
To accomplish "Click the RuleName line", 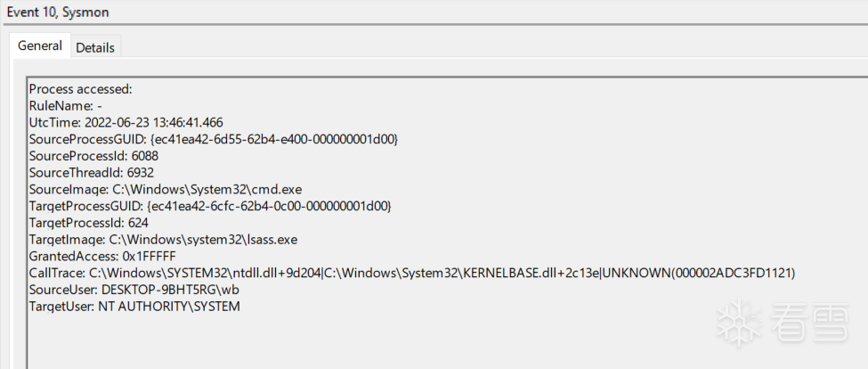I will click(65, 105).
